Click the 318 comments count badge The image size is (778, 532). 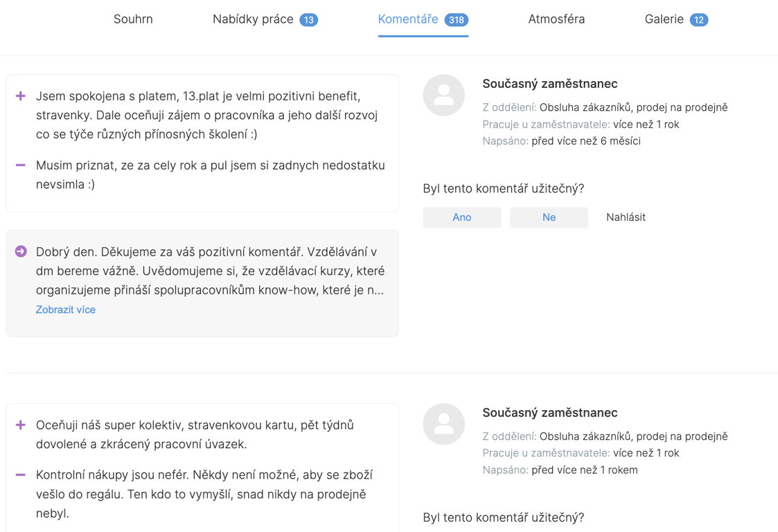point(457,20)
